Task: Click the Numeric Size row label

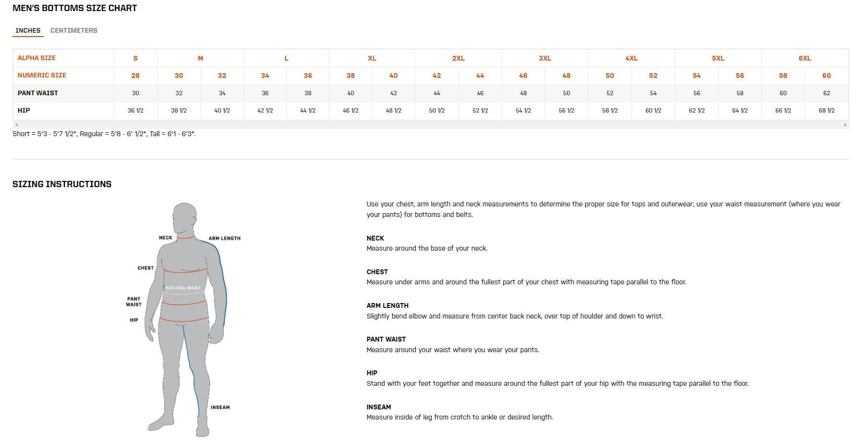Action: tap(42, 75)
